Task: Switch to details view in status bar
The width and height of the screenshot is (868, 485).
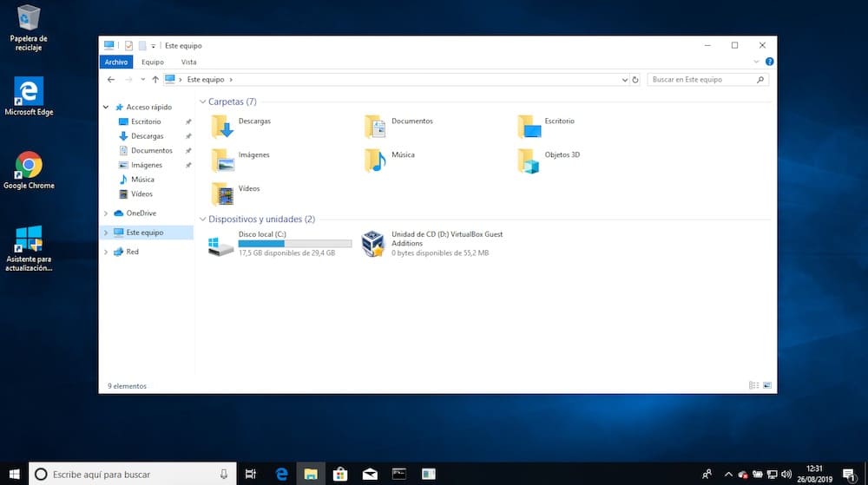Action: click(753, 385)
